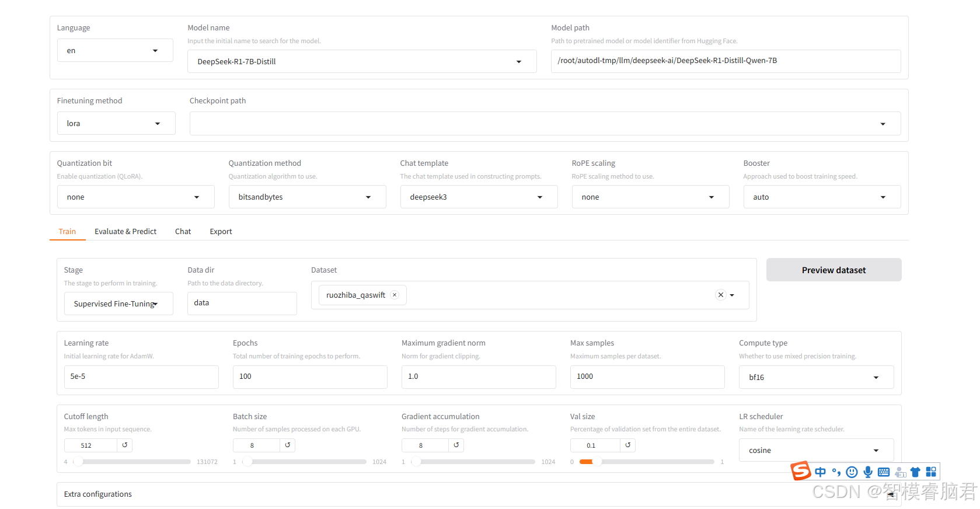Click the Epochs input field
The image size is (980, 509).
click(310, 376)
